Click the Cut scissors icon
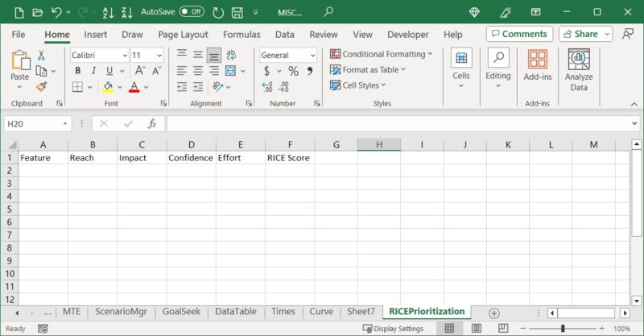 tap(41, 55)
